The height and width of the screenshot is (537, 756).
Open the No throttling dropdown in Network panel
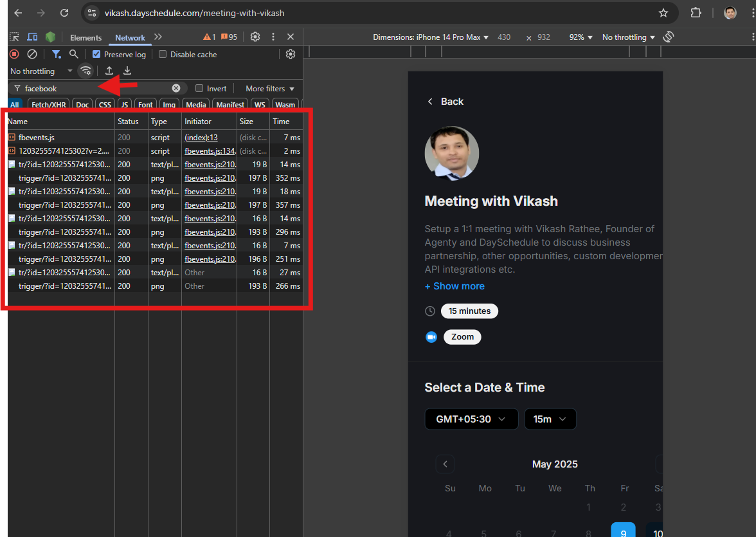(x=41, y=71)
